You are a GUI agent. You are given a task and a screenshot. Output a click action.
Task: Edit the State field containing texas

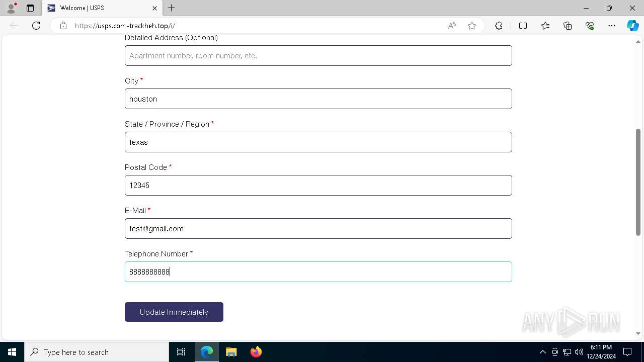(318, 142)
